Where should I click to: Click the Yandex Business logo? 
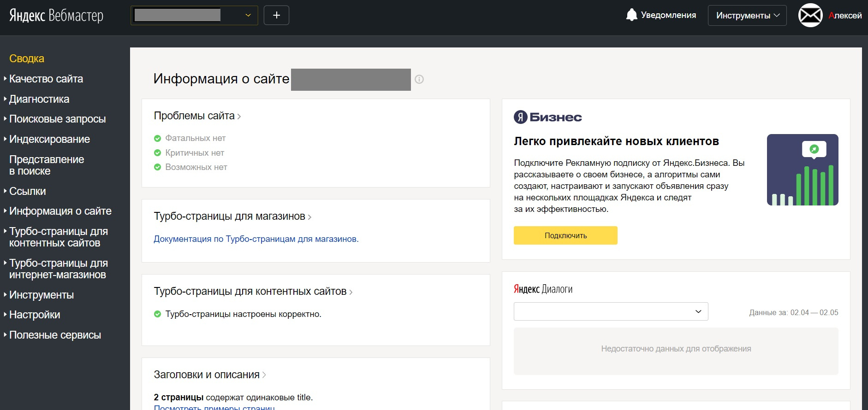pyautogui.click(x=548, y=117)
